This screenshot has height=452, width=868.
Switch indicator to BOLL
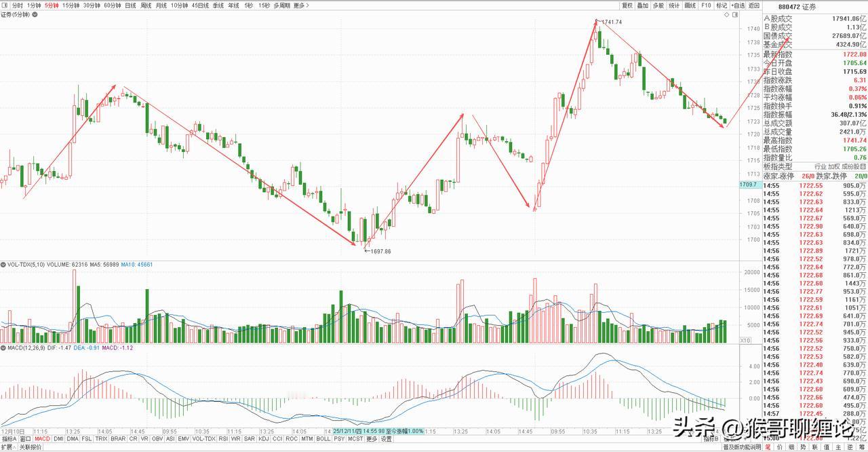pyautogui.click(x=323, y=439)
